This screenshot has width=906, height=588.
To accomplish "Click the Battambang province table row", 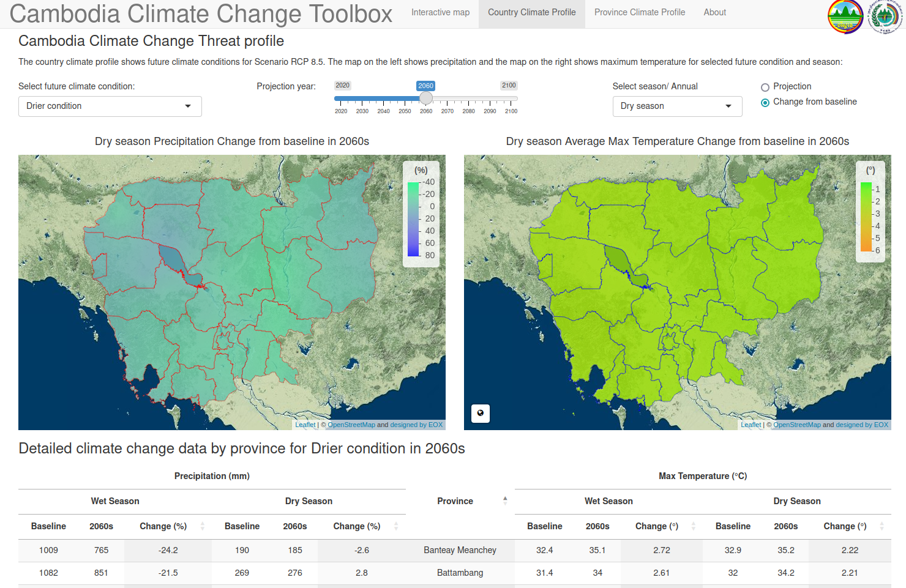I will 460,573.
